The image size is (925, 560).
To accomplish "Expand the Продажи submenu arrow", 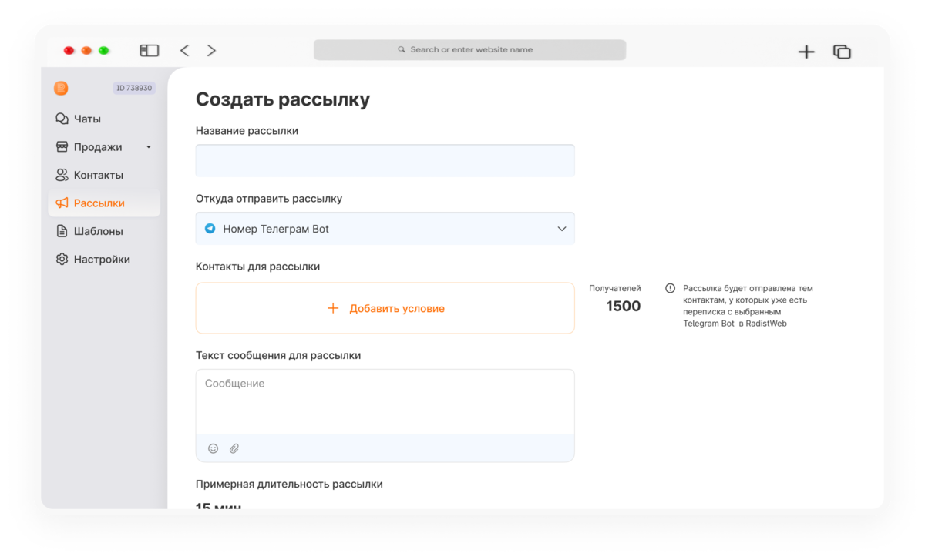I will [x=149, y=147].
